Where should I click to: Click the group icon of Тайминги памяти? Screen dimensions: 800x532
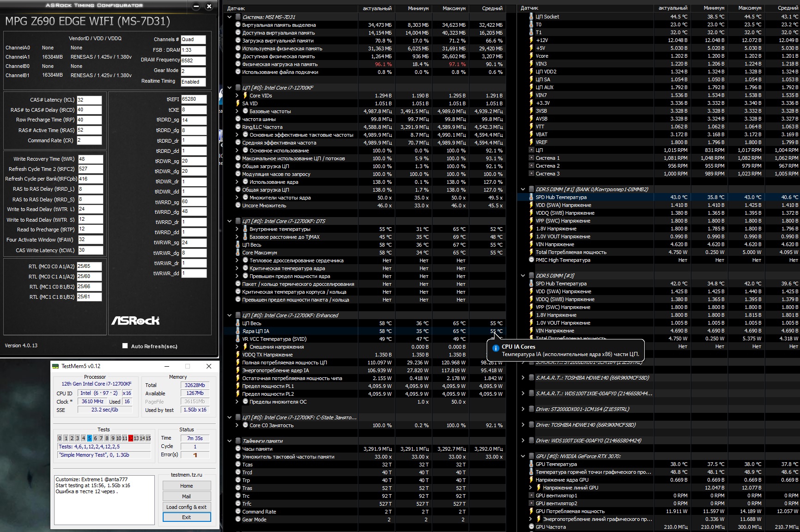click(238, 441)
